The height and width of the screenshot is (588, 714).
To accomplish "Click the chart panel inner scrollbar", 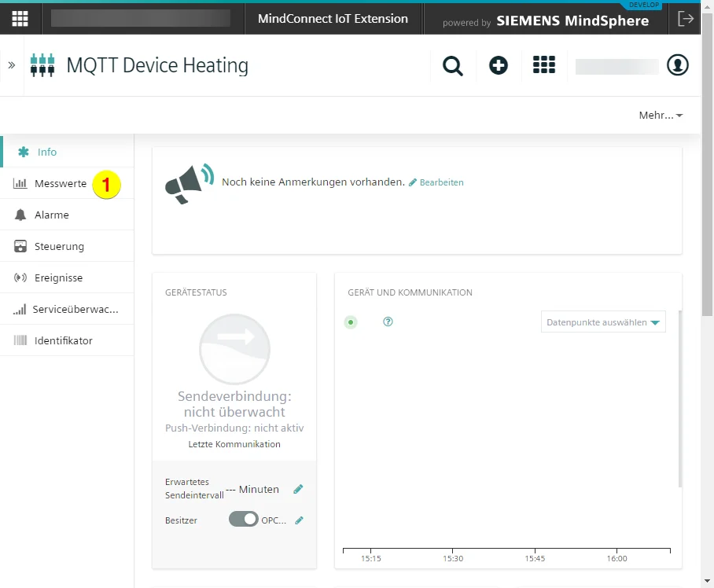I will tap(680, 399).
